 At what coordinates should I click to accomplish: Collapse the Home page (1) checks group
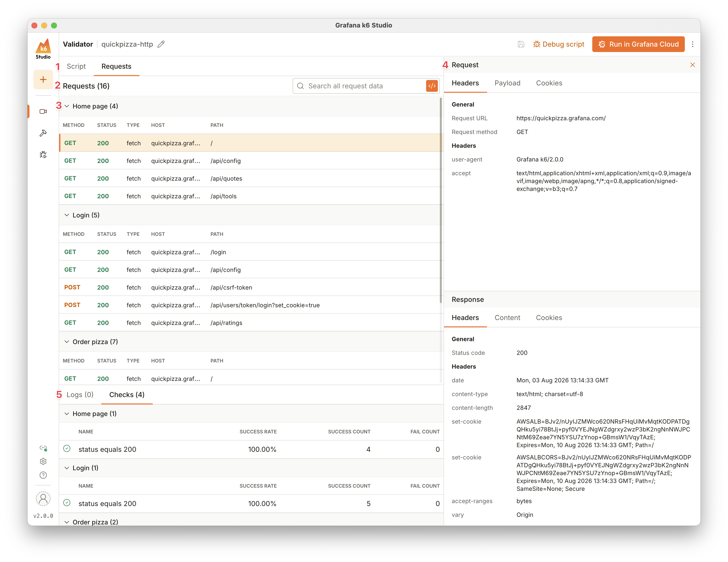click(67, 414)
